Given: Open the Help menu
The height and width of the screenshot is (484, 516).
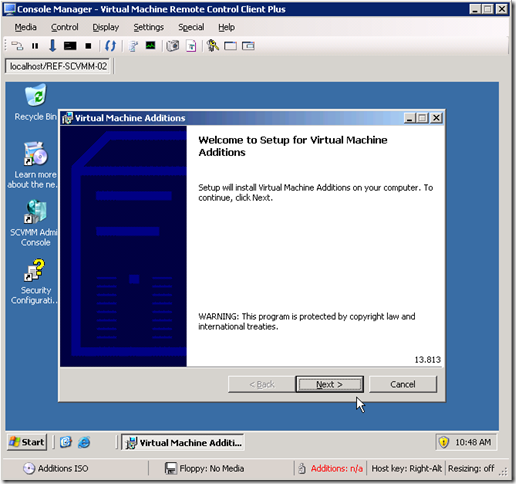Looking at the screenshot, I should 227,27.
